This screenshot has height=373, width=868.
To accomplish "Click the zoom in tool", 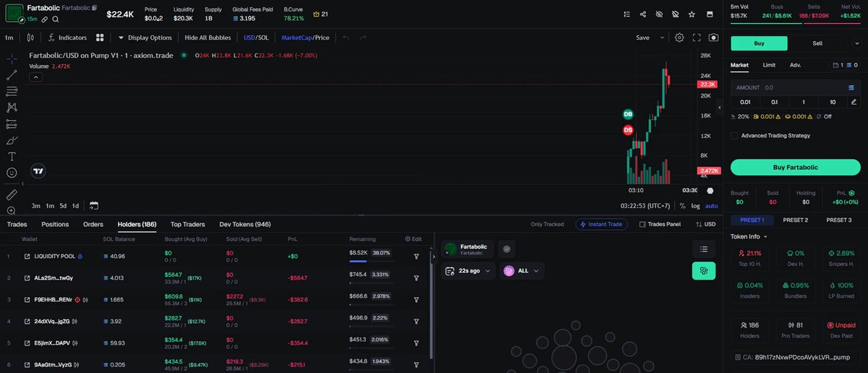I will click(12, 210).
